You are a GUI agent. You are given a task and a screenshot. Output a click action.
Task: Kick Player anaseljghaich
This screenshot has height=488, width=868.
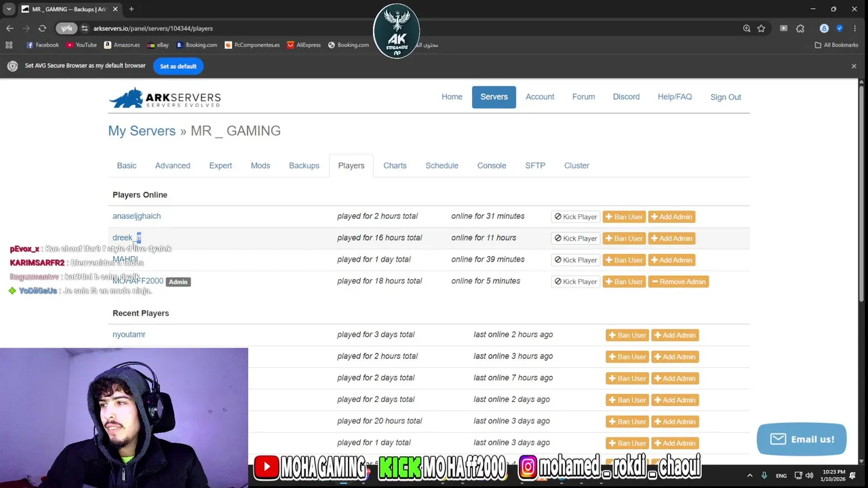click(576, 217)
